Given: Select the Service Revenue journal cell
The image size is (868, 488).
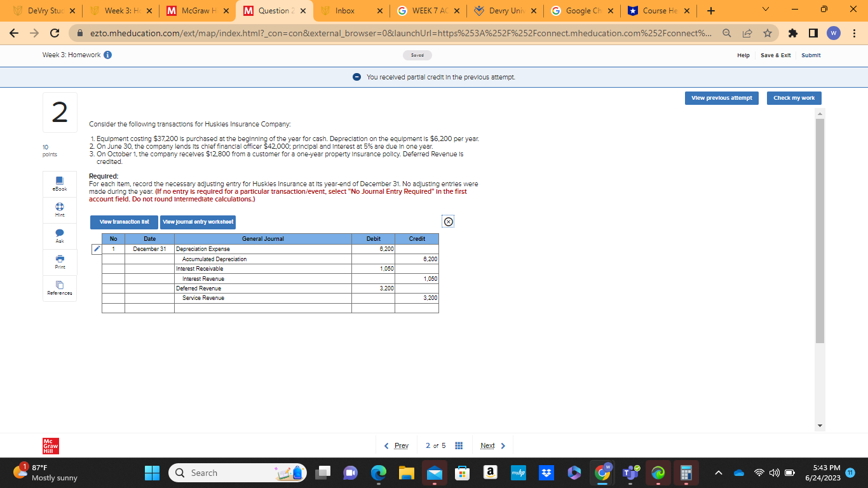Looking at the screenshot, I should (263, 298).
